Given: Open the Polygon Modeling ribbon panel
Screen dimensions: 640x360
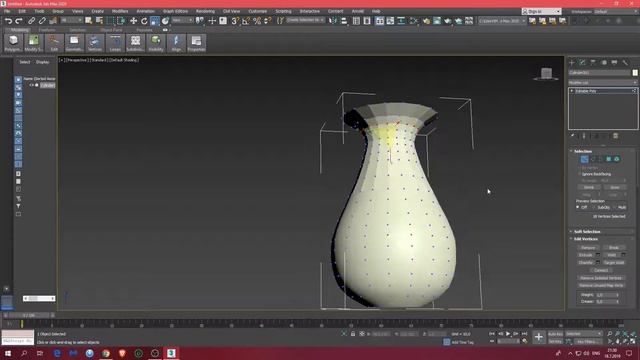Looking at the screenshot, I should (13, 43).
